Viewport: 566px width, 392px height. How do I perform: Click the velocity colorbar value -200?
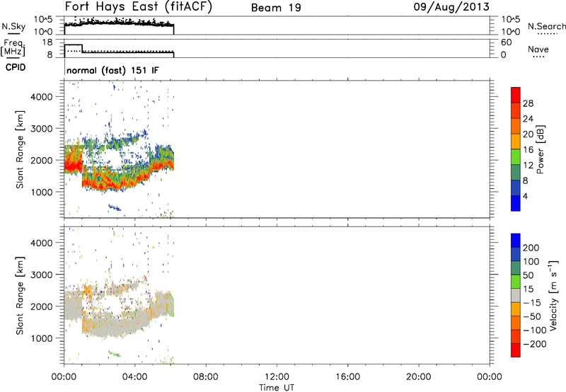535,344
